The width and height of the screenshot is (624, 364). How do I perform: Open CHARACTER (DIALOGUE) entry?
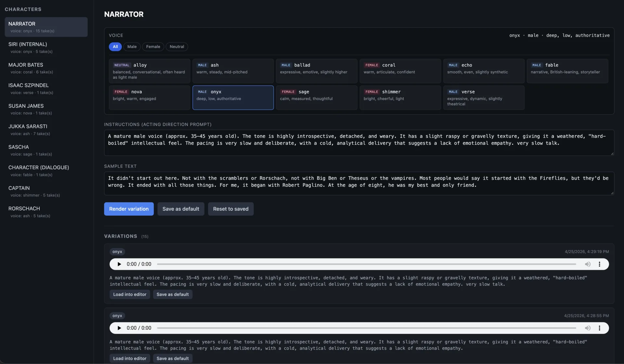point(46,171)
